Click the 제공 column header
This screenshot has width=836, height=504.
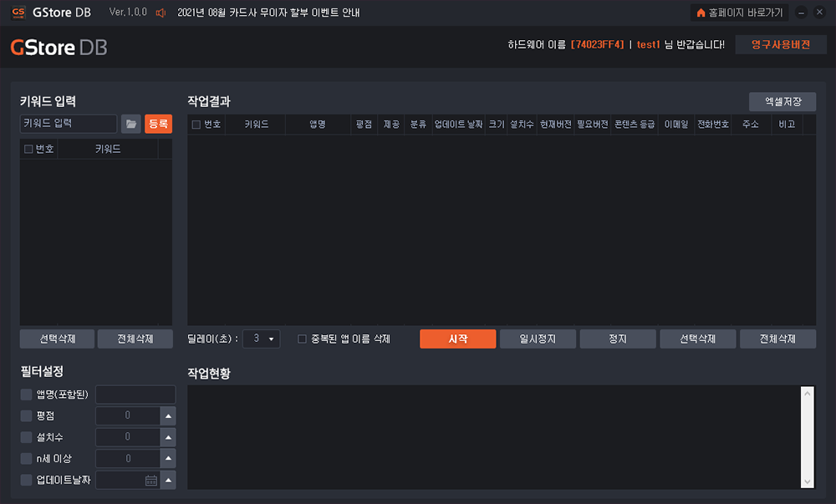391,125
